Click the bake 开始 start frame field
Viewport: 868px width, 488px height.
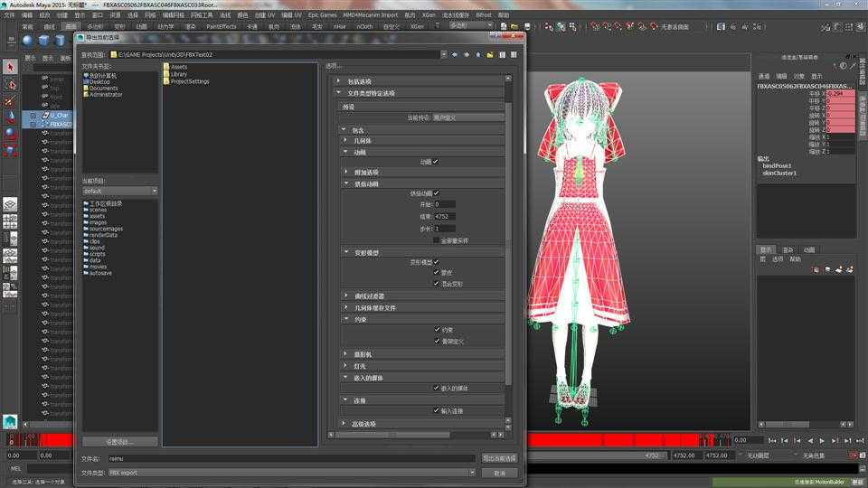[x=445, y=205]
